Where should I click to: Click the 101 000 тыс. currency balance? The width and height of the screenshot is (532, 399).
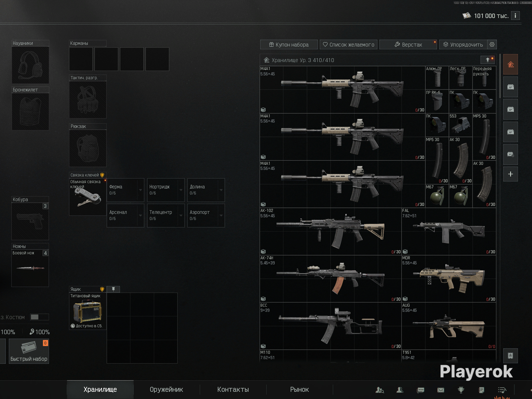click(485, 16)
